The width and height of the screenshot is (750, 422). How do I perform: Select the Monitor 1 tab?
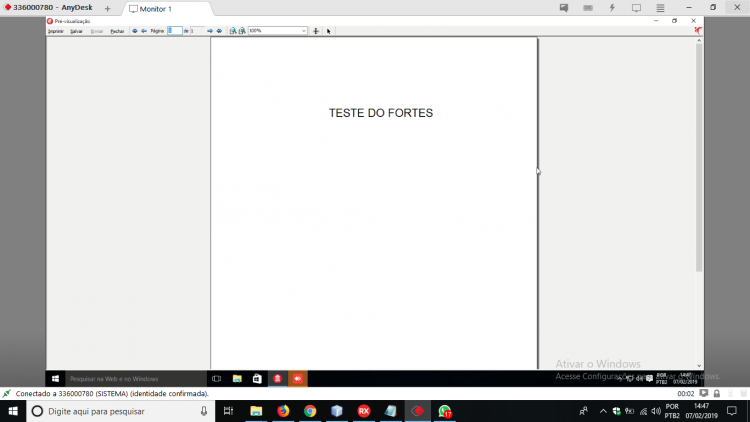167,9
